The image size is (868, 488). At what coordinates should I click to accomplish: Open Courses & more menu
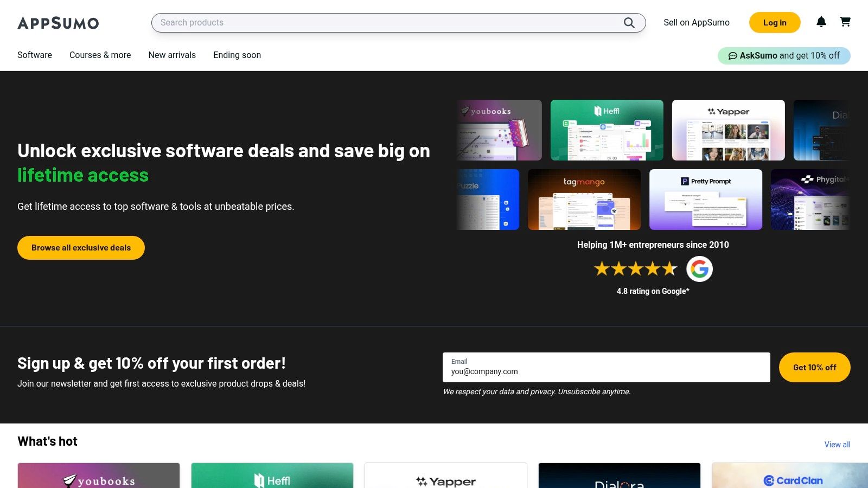[x=100, y=55]
